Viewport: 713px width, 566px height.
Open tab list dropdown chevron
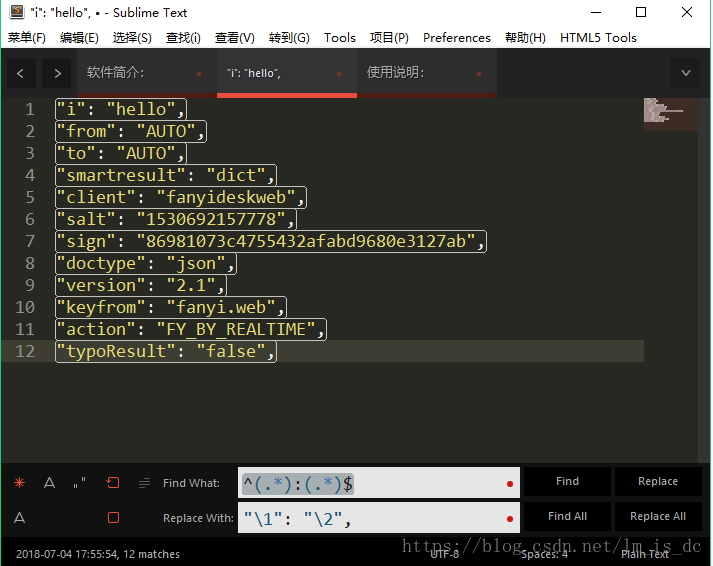tap(686, 73)
